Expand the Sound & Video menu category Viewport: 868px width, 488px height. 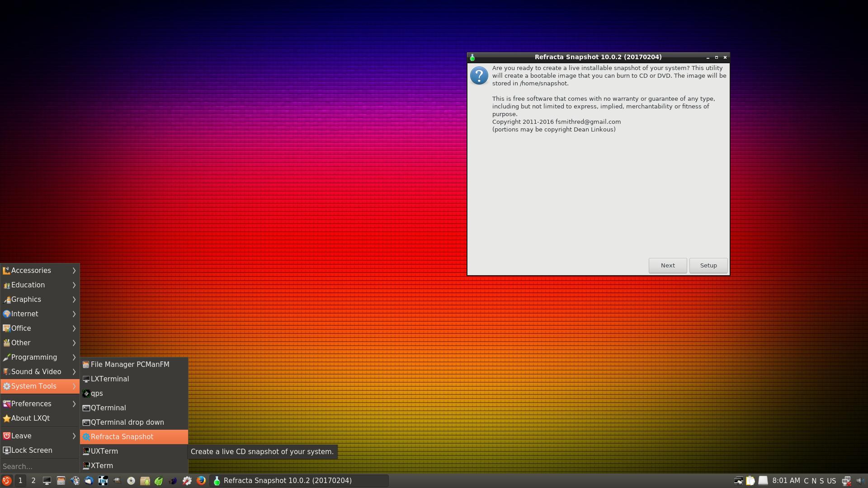[40, 372]
